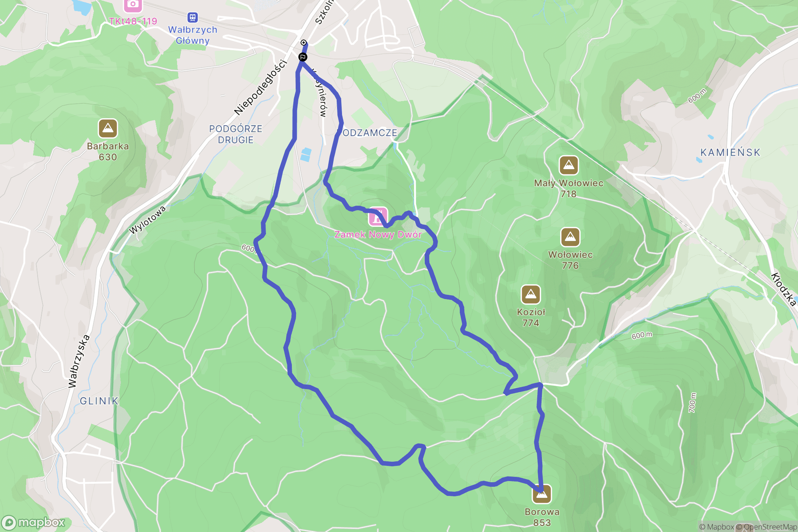
Task: Click the Wałbrzych Główny train station icon
Action: [x=193, y=17]
